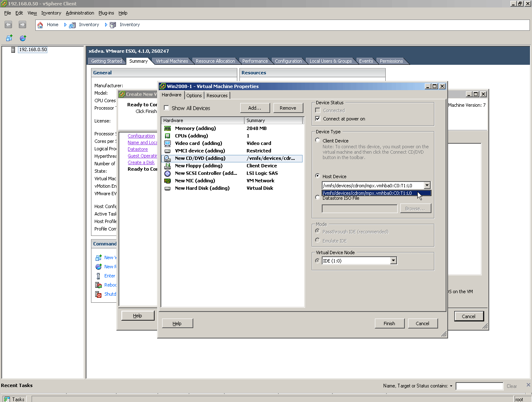Open the Configuration wizard step link

(141, 136)
